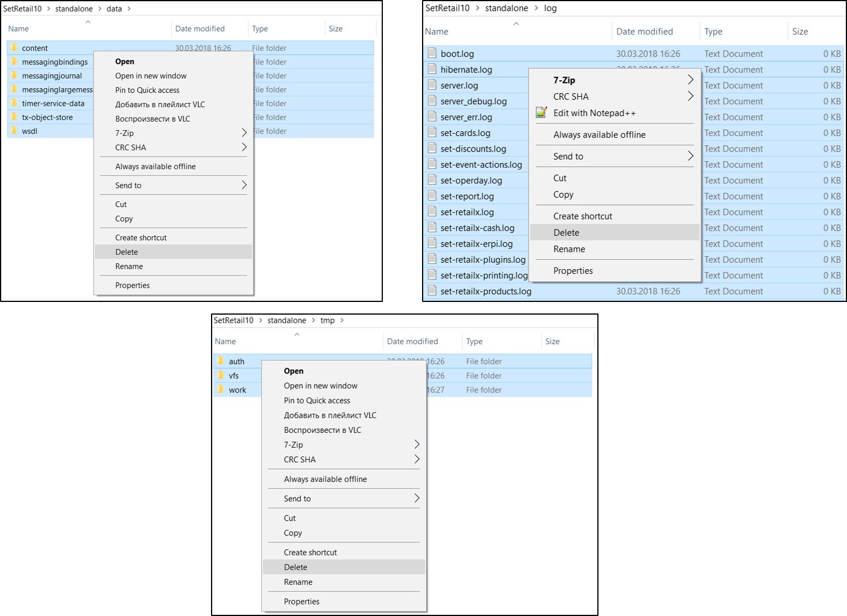The width and height of the screenshot is (847, 616).
Task: Click the hibernate.log file icon
Action: coord(432,69)
